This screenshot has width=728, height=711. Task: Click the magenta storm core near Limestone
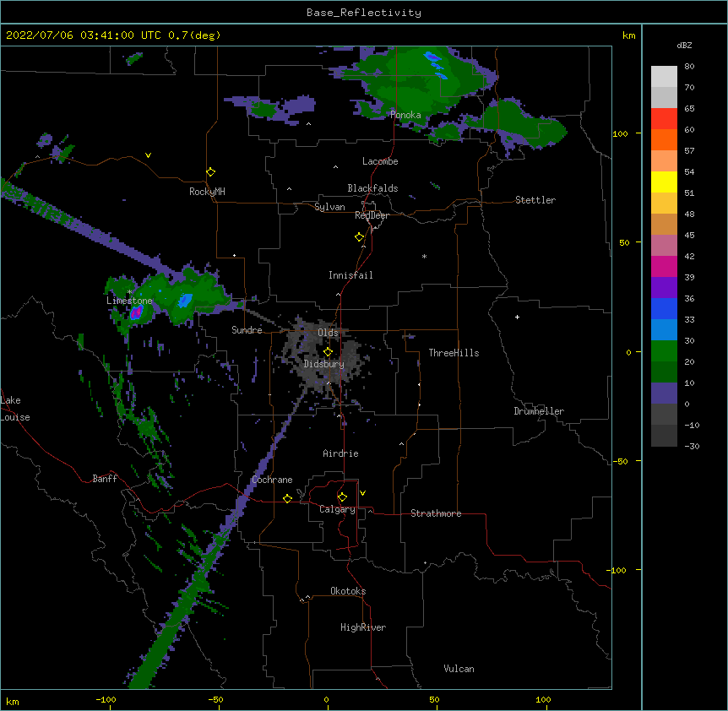[136, 312]
